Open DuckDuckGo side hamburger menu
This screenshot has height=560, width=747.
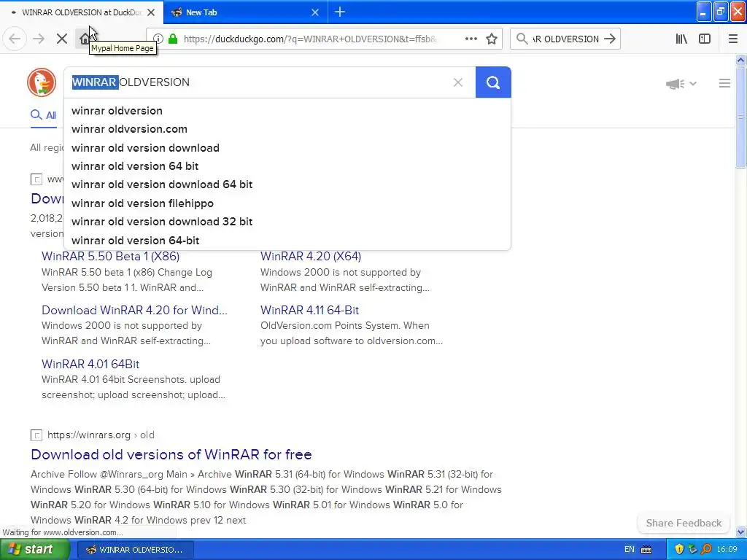724,83
